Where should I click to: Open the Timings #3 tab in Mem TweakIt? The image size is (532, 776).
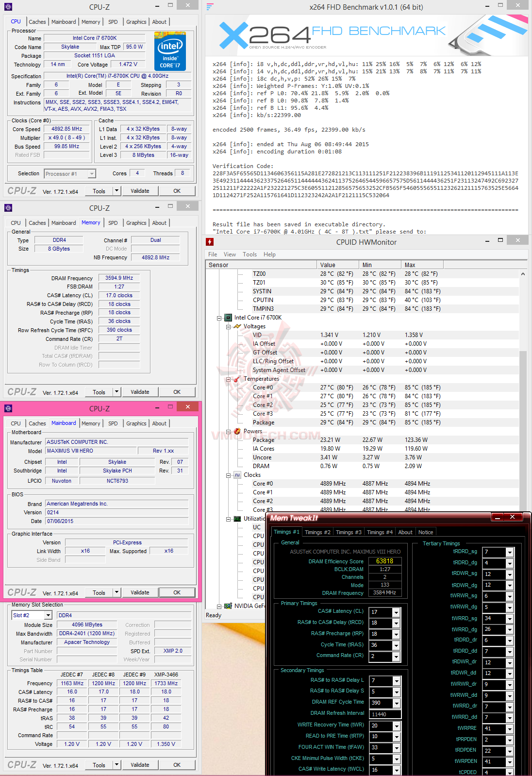click(x=349, y=532)
